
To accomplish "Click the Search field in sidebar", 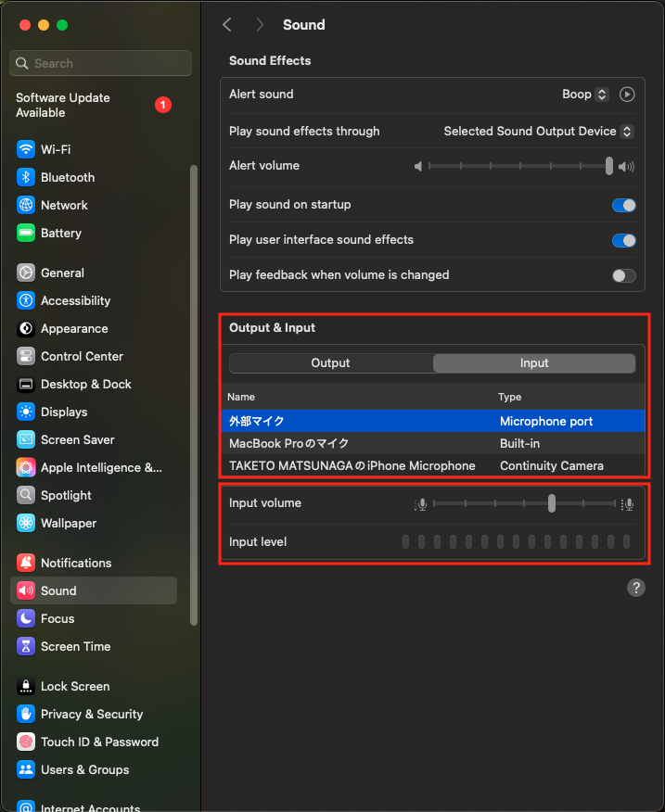I will (x=100, y=63).
